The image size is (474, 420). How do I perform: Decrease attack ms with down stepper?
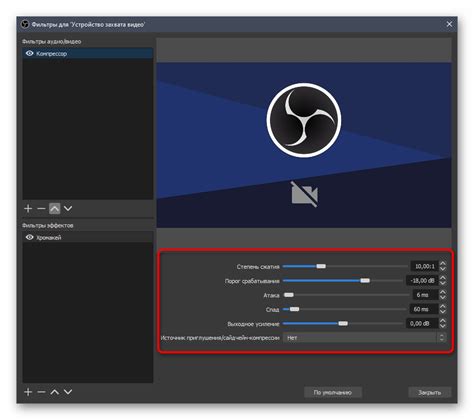click(x=443, y=298)
